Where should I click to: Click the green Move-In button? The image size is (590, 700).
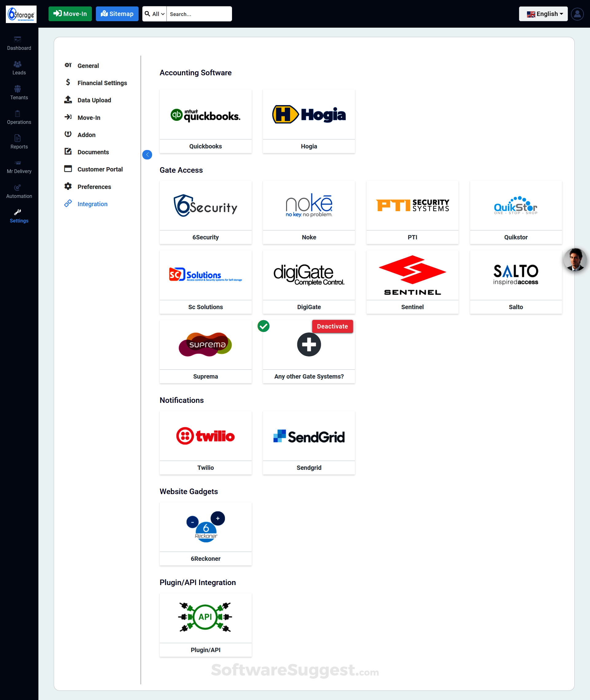(70, 14)
